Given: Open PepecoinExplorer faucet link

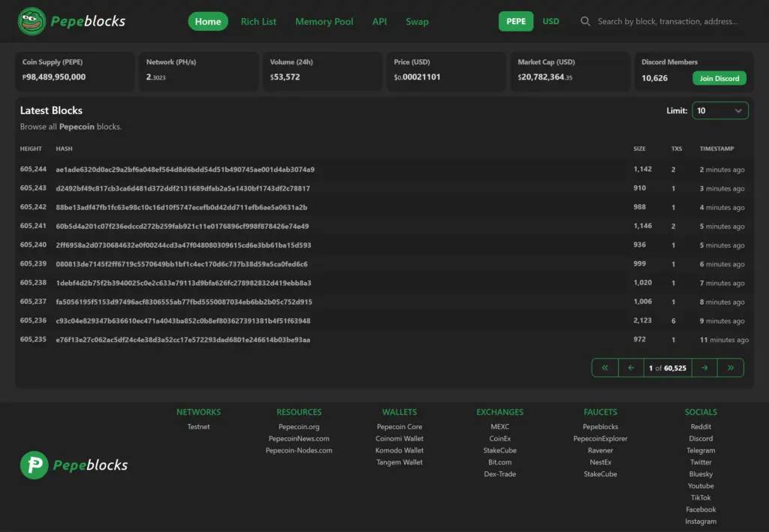Looking at the screenshot, I should pyautogui.click(x=600, y=438).
